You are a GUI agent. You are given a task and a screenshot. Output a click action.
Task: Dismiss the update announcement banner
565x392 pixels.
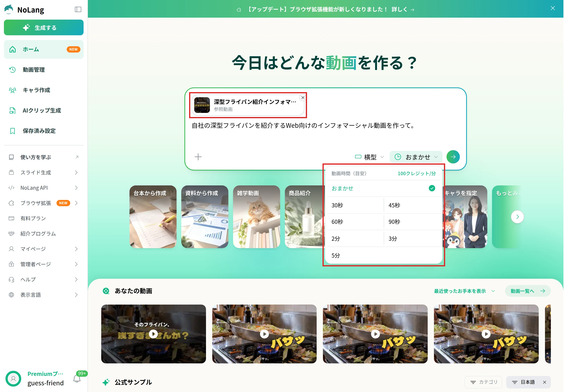coord(553,8)
